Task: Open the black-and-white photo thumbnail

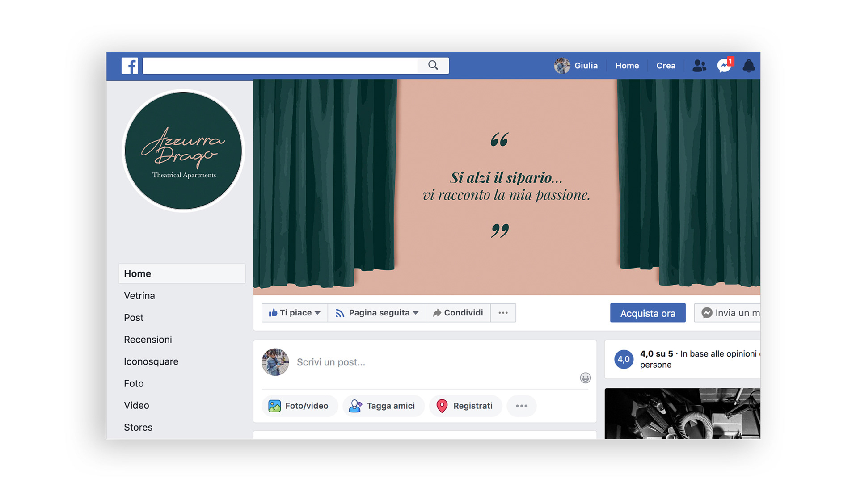Action: point(682,413)
